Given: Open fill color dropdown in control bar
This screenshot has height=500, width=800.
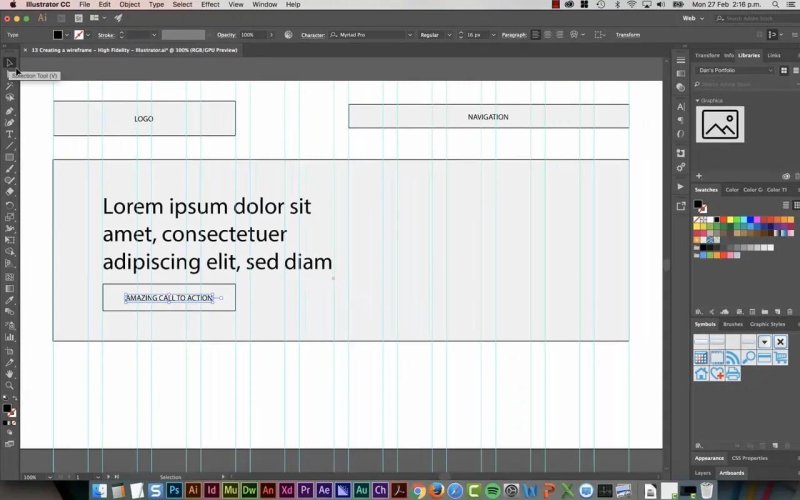Looking at the screenshot, I should 67,35.
